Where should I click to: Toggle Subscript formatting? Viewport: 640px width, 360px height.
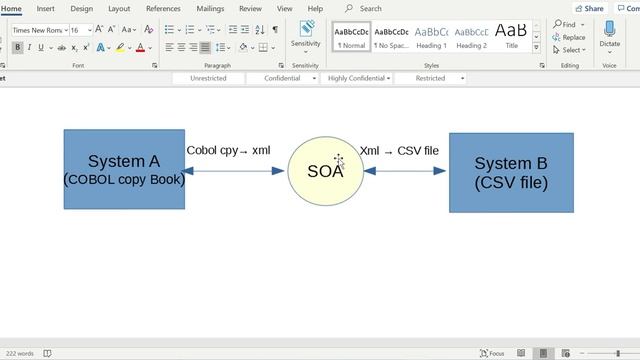74,48
